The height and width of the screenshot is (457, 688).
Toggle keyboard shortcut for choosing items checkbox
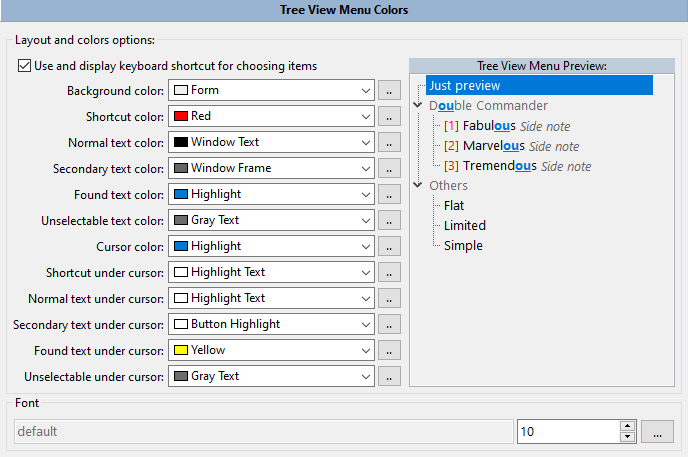click(25, 66)
